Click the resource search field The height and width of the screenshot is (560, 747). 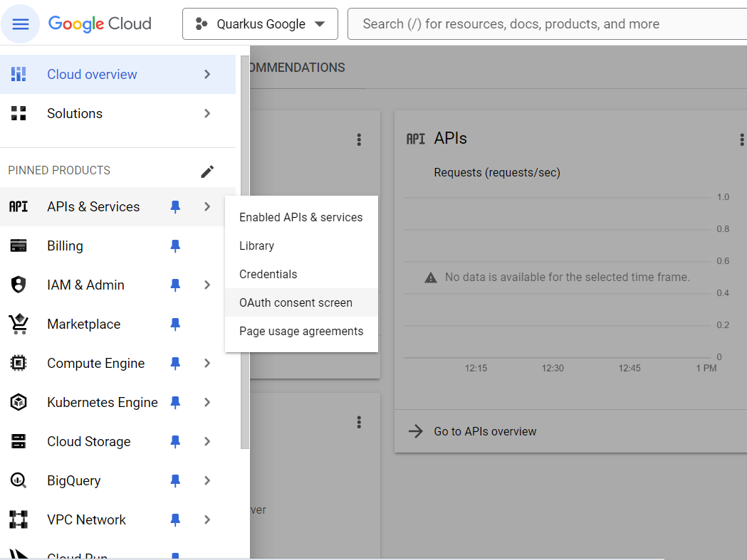tap(547, 23)
